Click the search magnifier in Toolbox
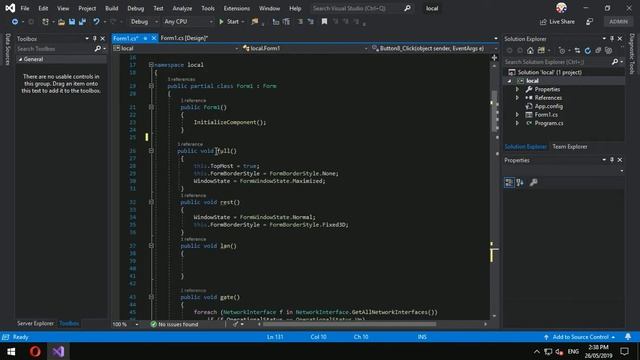Image resolution: width=640 pixels, height=360 pixels. point(98,49)
